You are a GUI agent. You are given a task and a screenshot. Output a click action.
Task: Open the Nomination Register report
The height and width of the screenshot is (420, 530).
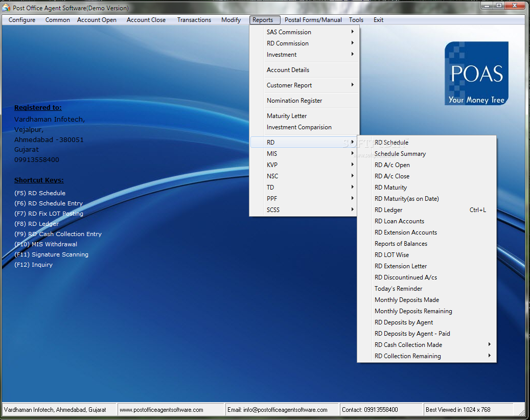pos(304,100)
